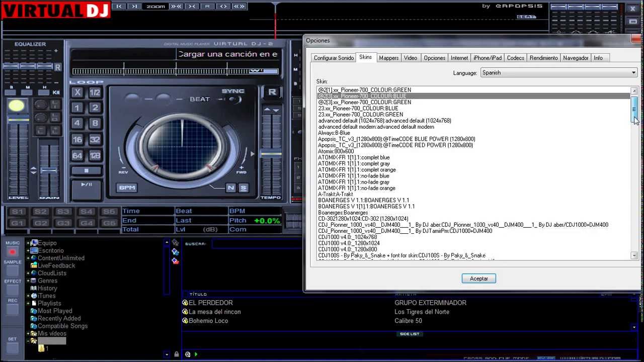
Task: Toggle the equalizer Kill button
Action: point(56,93)
